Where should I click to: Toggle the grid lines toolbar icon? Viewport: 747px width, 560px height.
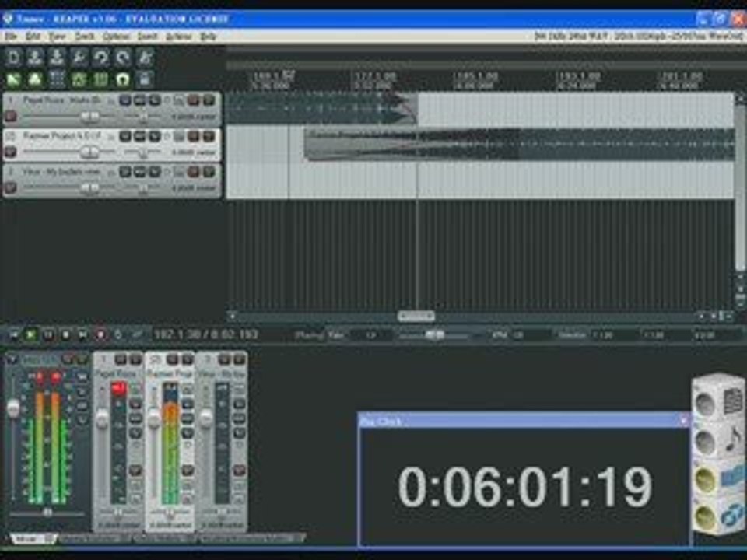tap(101, 79)
